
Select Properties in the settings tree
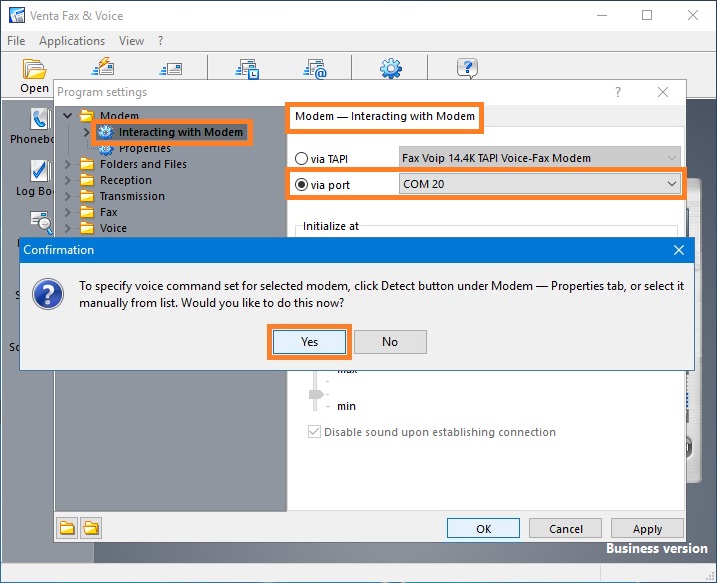pos(144,149)
